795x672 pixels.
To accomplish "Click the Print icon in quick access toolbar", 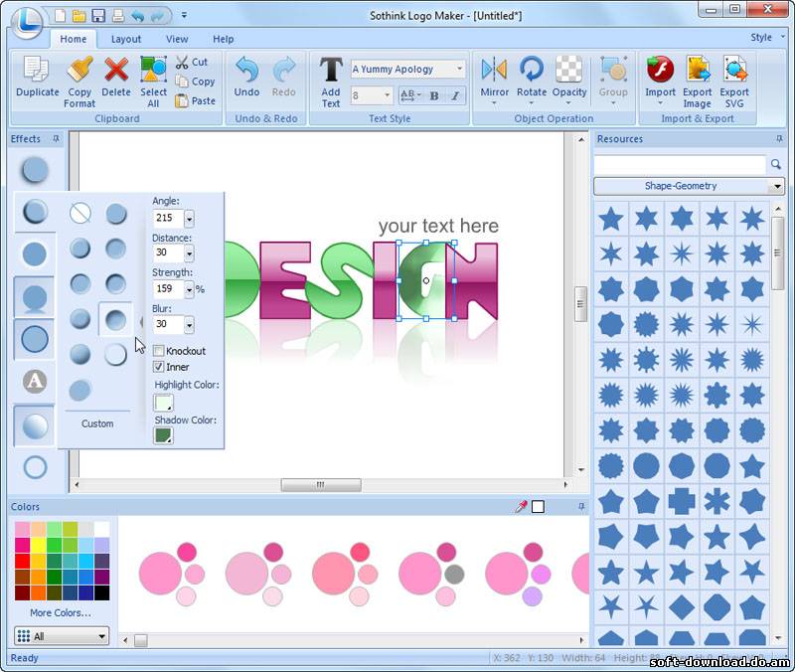I will click(x=118, y=16).
